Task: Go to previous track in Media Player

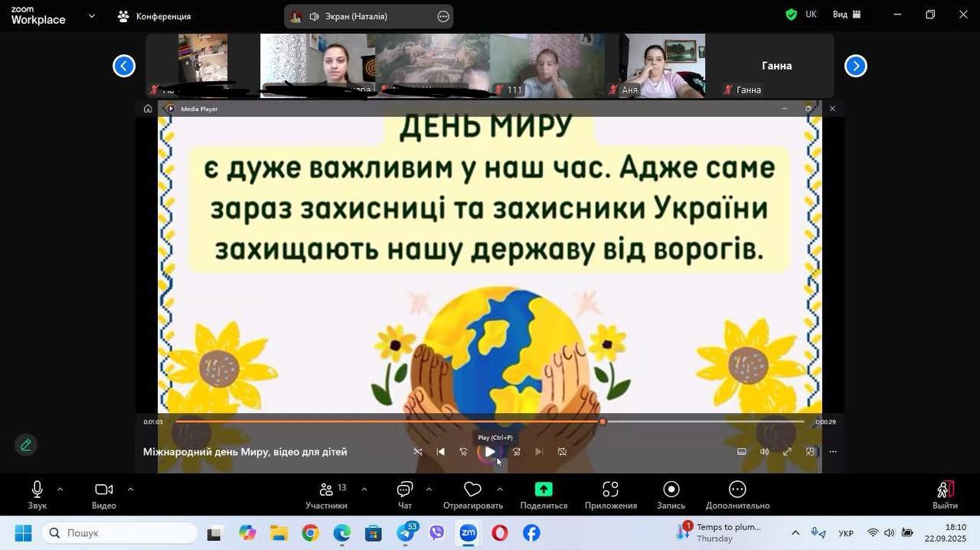Action: 440,452
